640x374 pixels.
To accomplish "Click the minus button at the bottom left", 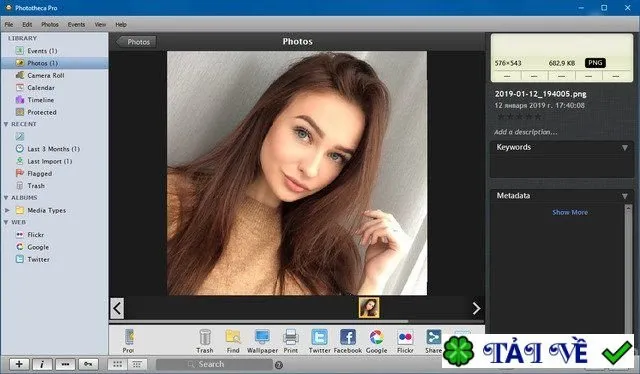I will 65,364.
